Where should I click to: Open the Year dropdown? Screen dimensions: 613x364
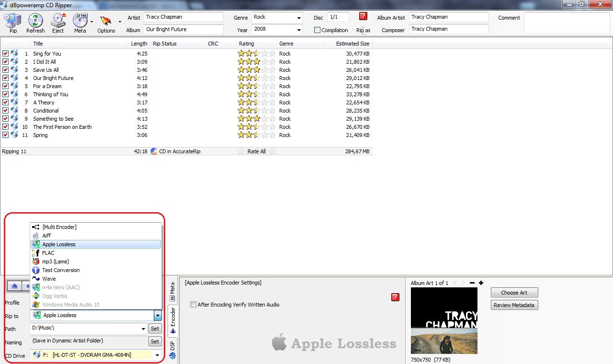pos(299,30)
